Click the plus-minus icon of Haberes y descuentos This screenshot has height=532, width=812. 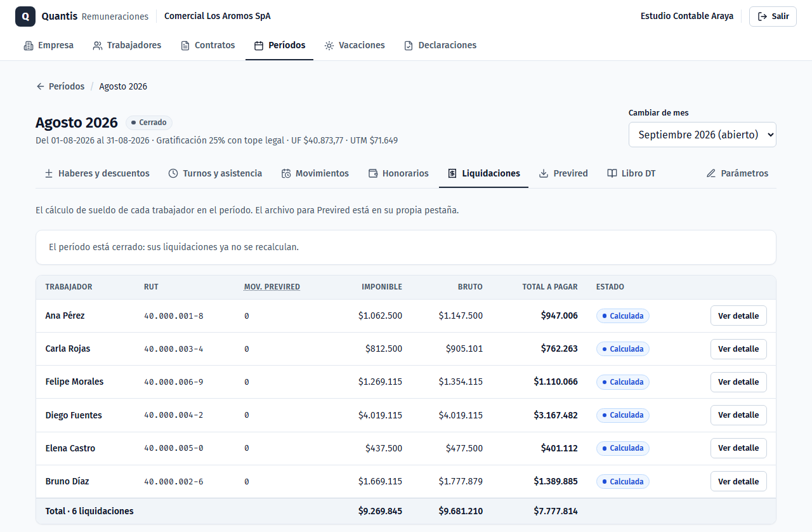point(49,173)
